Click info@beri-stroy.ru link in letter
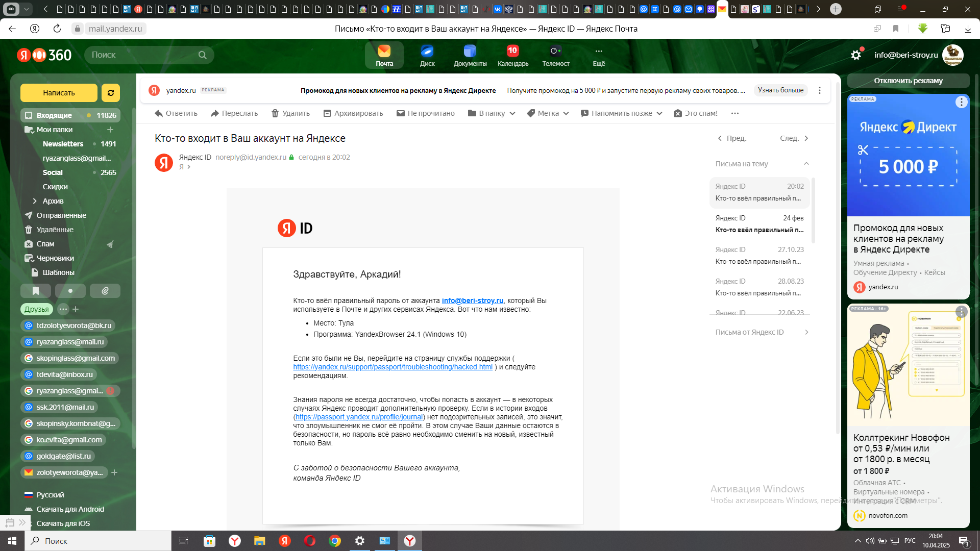980x551 pixels. pyautogui.click(x=473, y=300)
